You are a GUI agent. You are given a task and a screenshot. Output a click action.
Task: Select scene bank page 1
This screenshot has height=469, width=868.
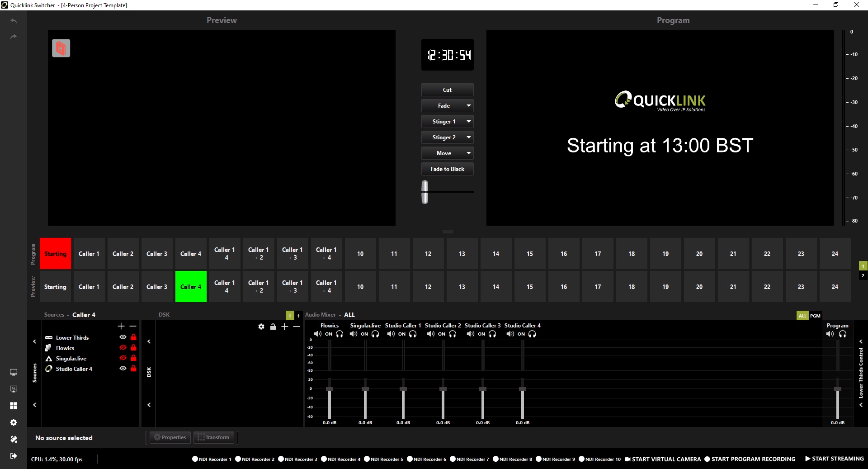coord(863,266)
